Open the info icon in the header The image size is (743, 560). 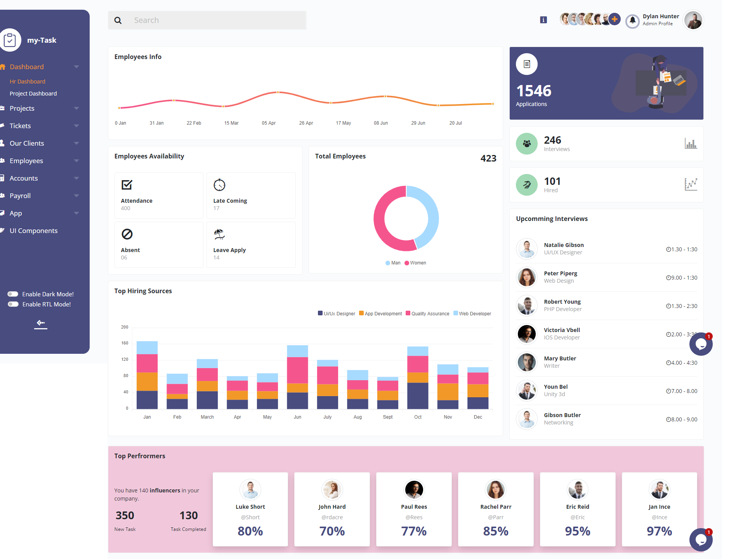tap(543, 20)
